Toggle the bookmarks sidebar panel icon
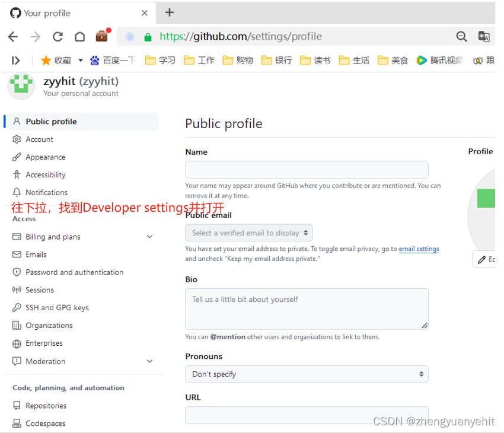 pos(16,61)
